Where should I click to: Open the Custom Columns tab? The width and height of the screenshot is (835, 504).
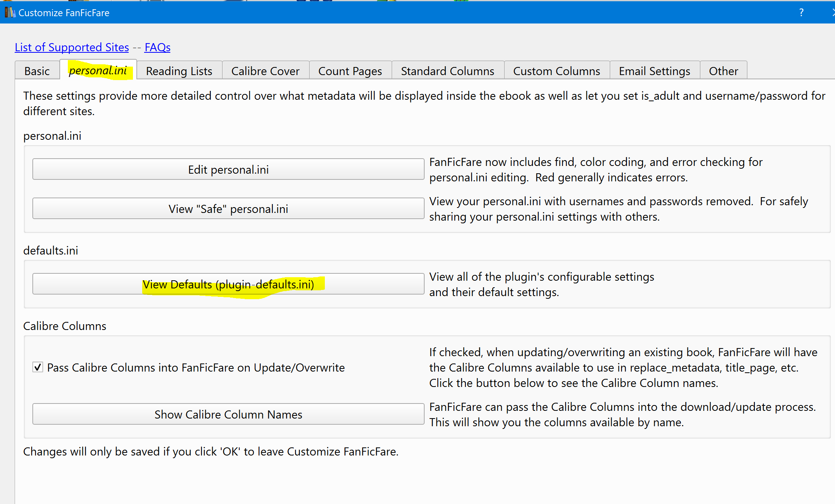coord(556,71)
